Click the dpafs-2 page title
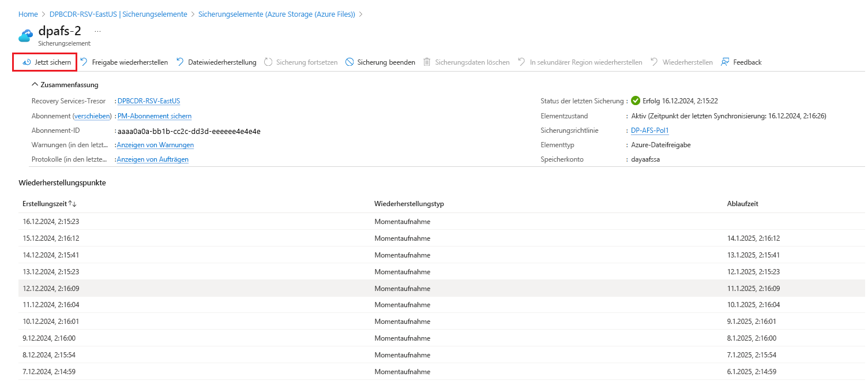Screen dimensions: 868x388 coord(60,31)
